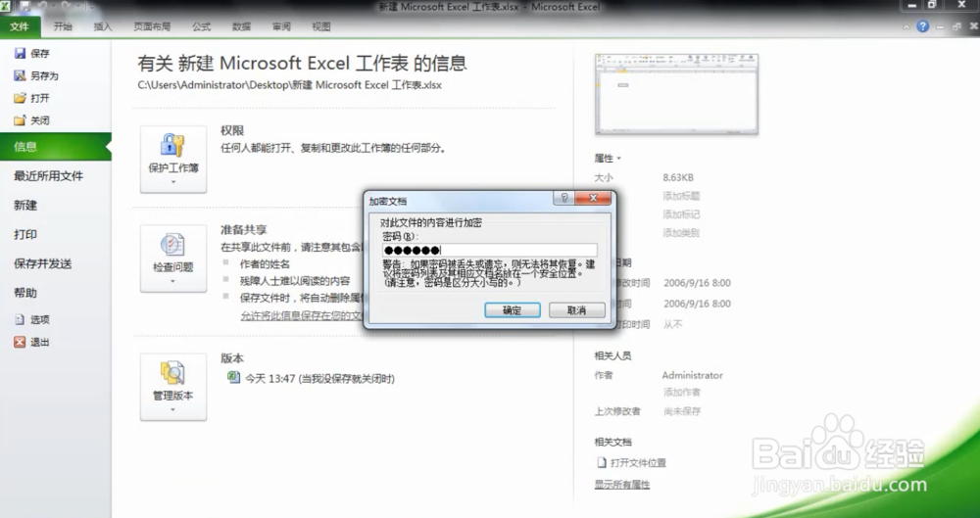
Task: Click Open File Location (打开文件位置) link
Action: pyautogui.click(x=638, y=463)
